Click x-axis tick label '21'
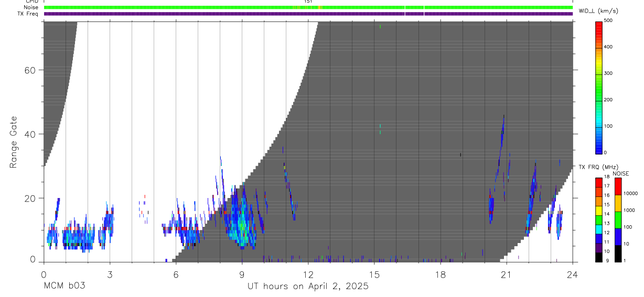 506,274
